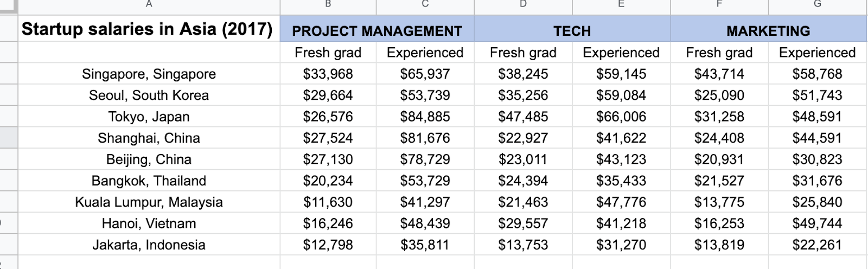The width and height of the screenshot is (868, 269).
Task: Select Hanoi, Vietnam city cell
Action: click(149, 223)
